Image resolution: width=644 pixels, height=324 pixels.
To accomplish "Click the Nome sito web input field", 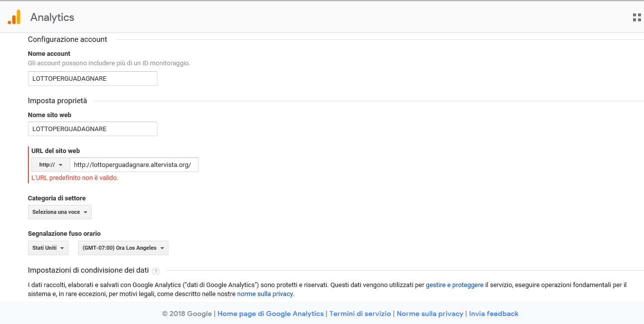I will [x=93, y=129].
